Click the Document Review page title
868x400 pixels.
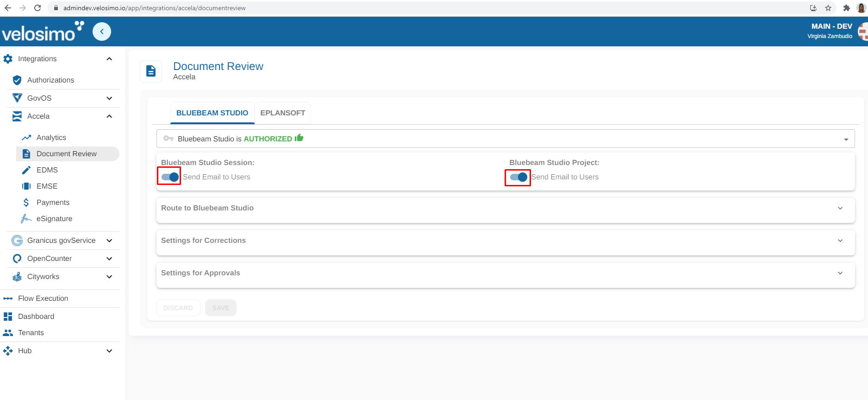[x=218, y=66]
